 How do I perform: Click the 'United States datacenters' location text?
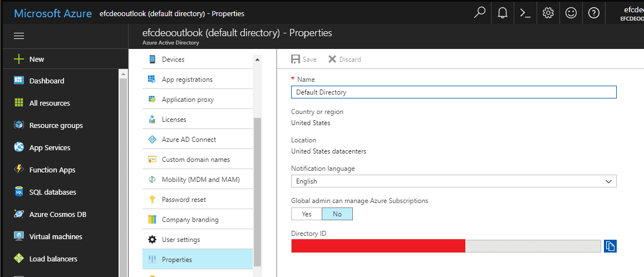(x=328, y=151)
